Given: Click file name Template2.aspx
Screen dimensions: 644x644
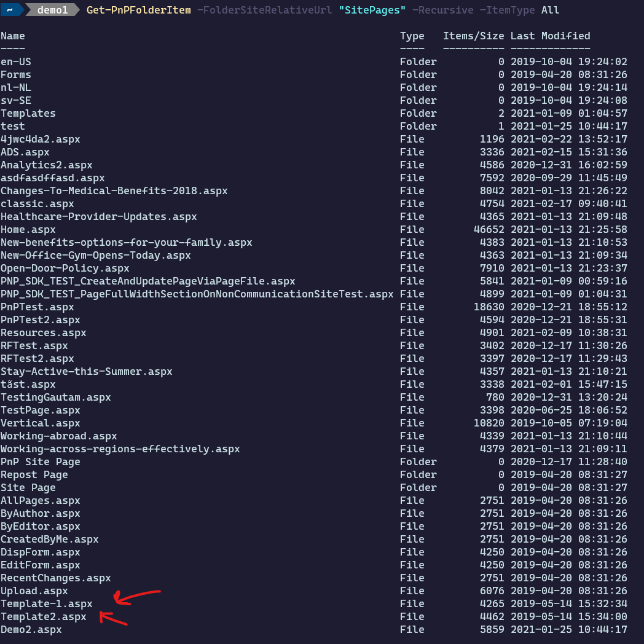Looking at the screenshot, I should [44, 617].
